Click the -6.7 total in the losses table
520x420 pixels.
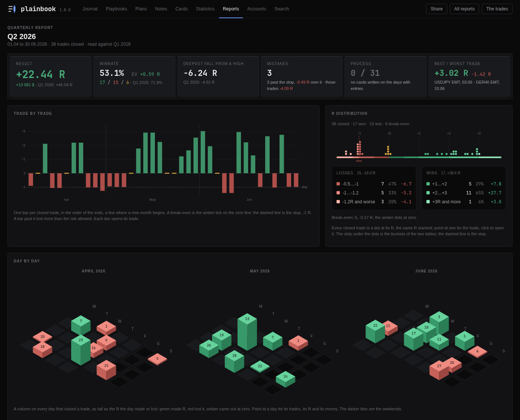[x=406, y=184]
